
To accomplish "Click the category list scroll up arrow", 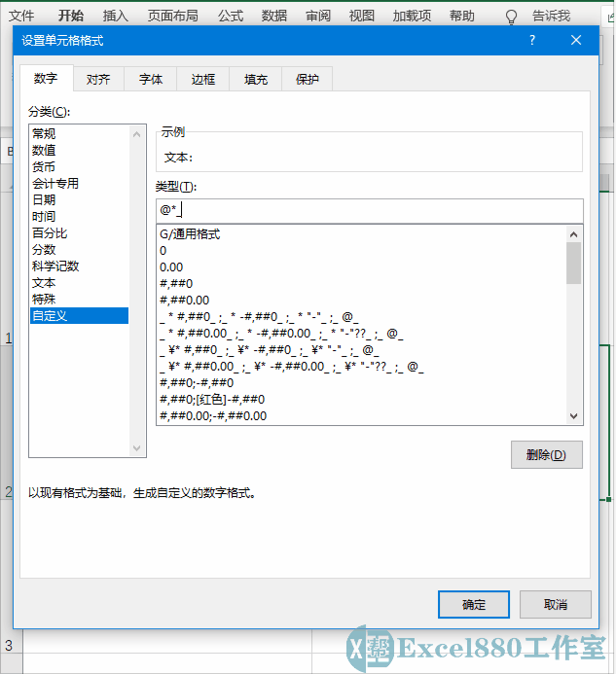I will tap(137, 134).
